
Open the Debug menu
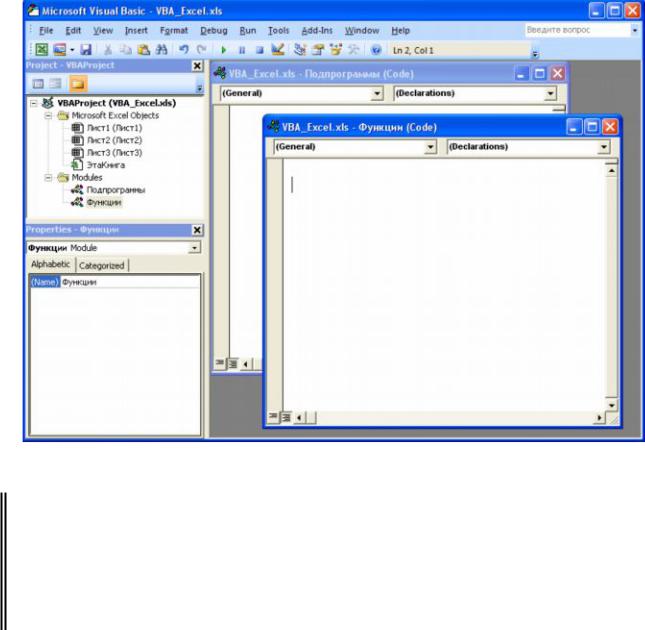213,30
